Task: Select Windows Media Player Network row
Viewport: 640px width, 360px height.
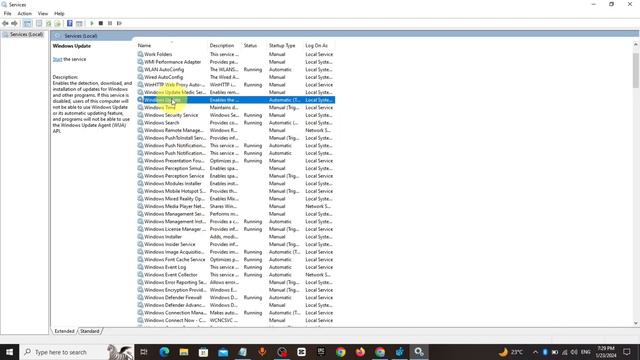Action: point(236,206)
